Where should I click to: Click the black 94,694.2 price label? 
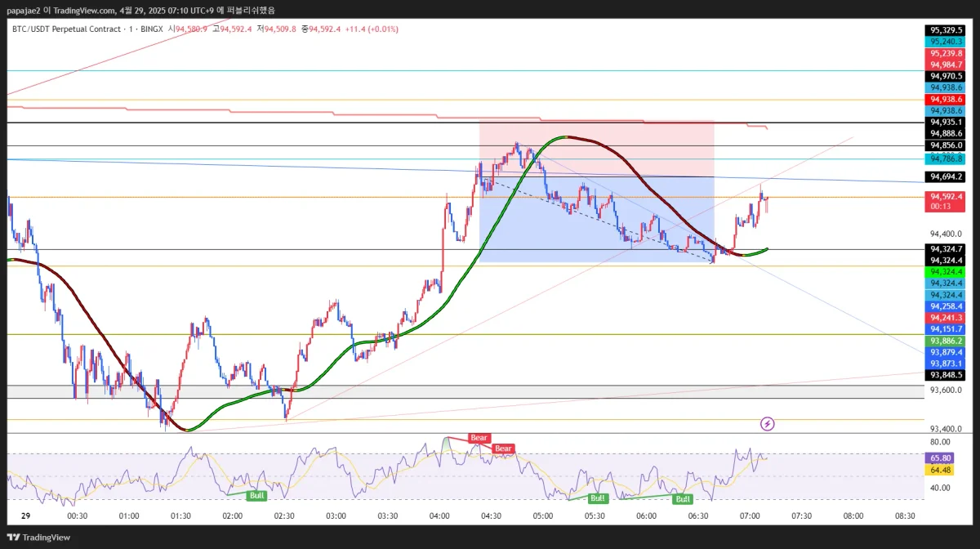945,176
